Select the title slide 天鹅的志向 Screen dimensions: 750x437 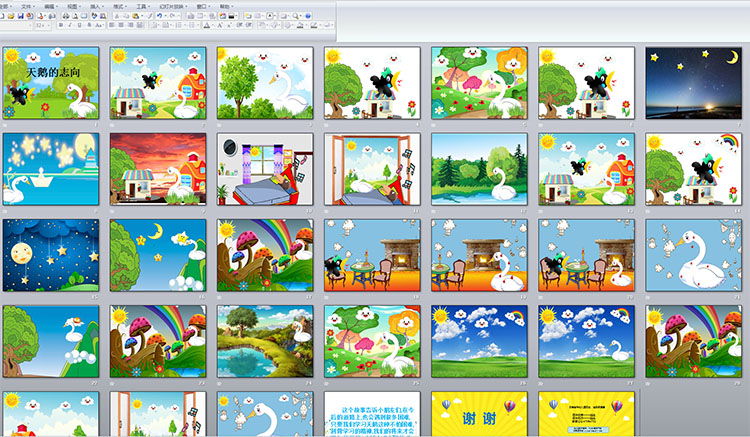coord(50,83)
